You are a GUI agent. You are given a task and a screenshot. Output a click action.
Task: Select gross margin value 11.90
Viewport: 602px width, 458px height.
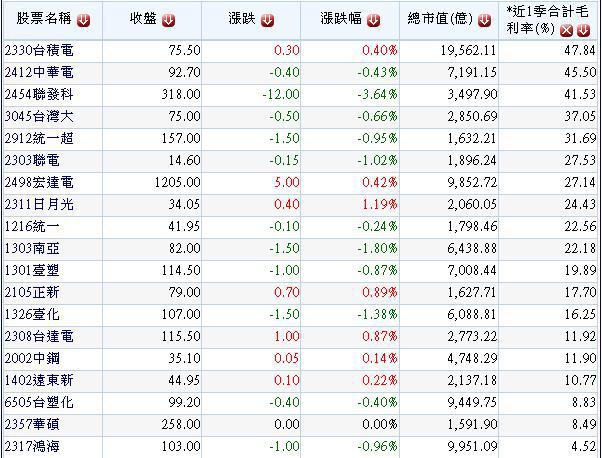pyautogui.click(x=580, y=358)
